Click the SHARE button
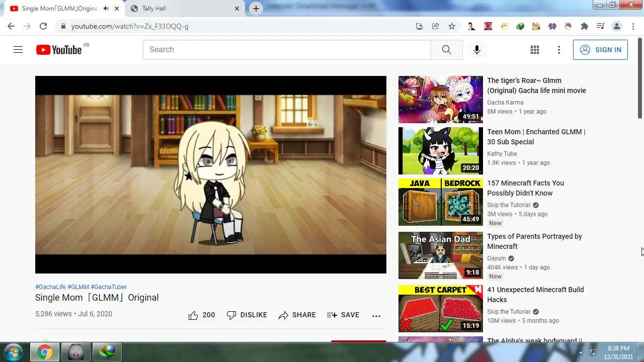This screenshot has width=644, height=362. tap(297, 315)
